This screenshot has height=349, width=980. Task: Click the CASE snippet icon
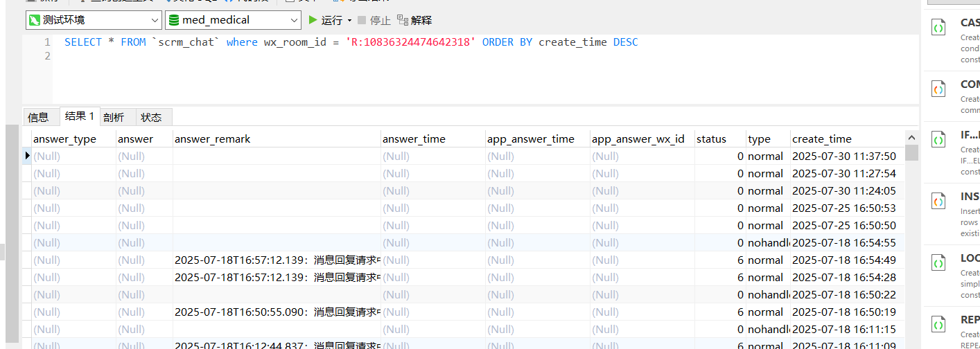pos(938,28)
